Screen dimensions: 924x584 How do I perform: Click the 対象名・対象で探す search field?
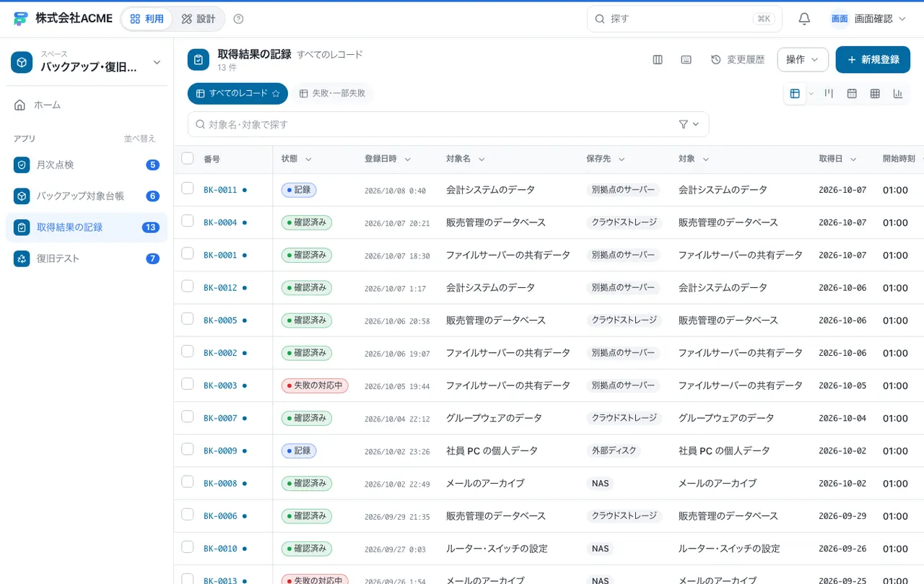click(448, 124)
